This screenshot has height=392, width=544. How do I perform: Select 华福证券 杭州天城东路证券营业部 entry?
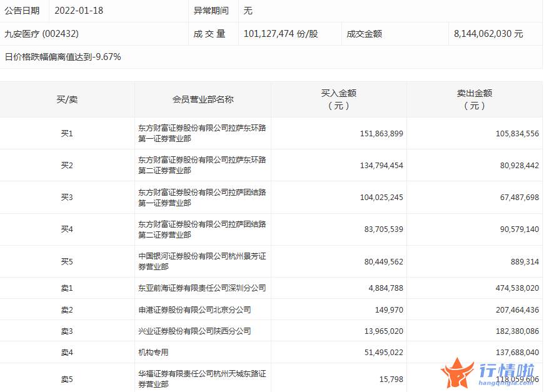point(202,379)
